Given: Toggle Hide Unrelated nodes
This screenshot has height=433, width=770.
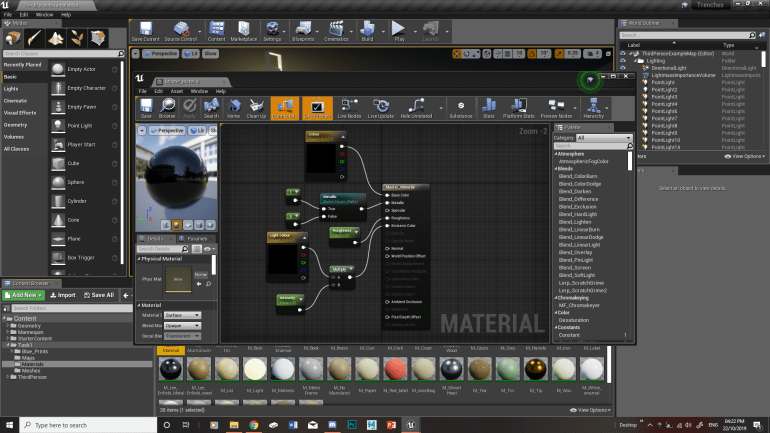Looking at the screenshot, I should [416, 108].
